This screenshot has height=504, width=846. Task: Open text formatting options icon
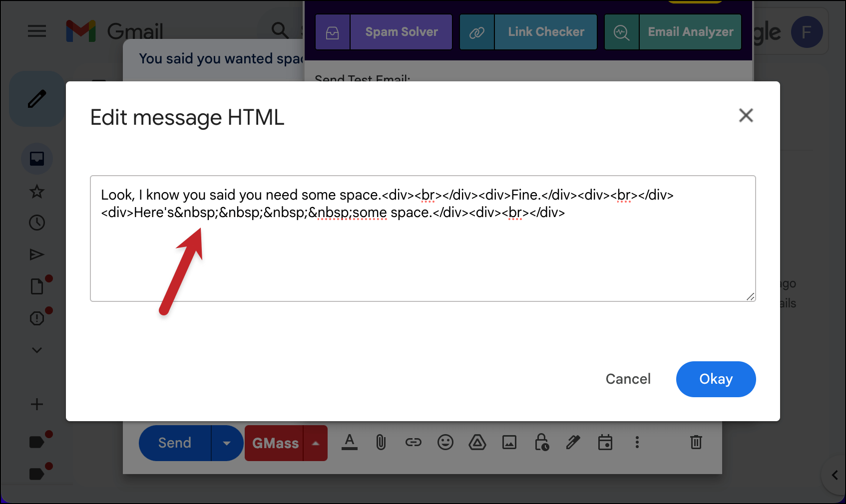click(x=350, y=442)
